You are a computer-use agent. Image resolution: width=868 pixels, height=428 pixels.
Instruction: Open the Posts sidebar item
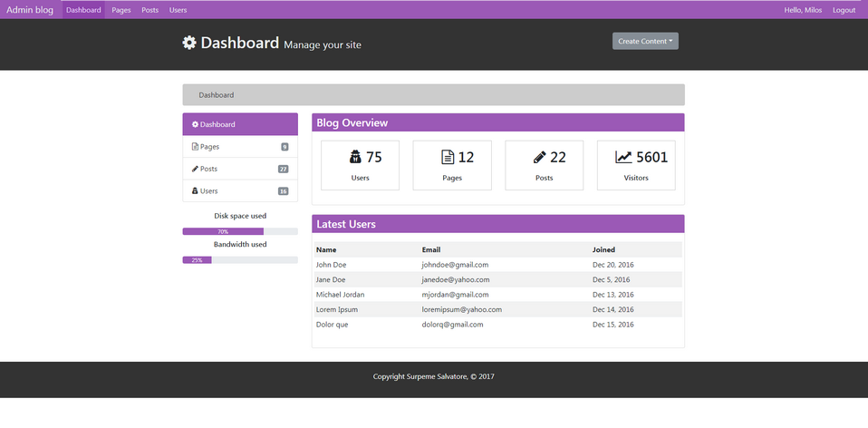240,169
